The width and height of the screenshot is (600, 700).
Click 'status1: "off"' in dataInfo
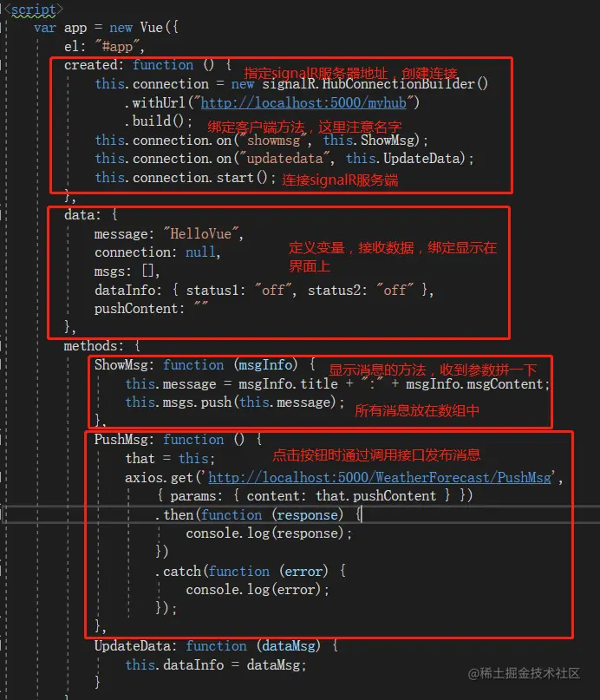pos(241,291)
